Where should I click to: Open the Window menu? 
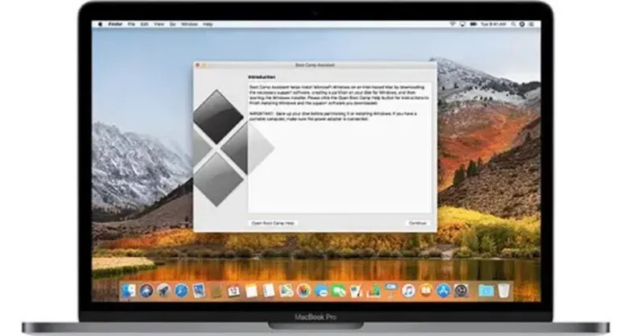(x=189, y=24)
